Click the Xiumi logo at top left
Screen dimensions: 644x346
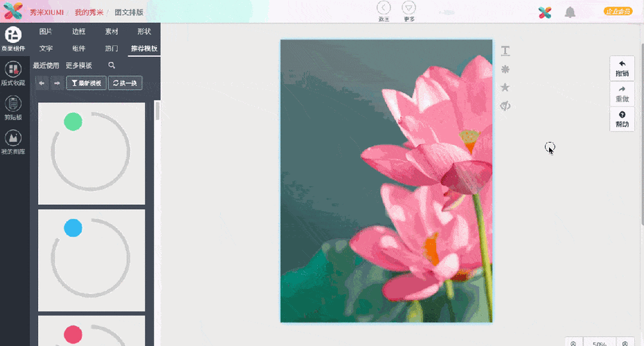pos(12,11)
